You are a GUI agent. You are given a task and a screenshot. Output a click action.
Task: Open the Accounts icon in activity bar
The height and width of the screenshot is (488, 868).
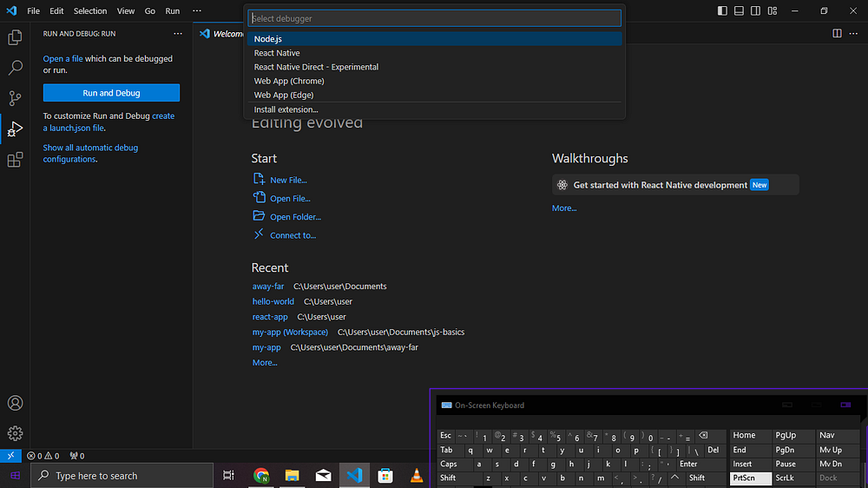coord(15,403)
